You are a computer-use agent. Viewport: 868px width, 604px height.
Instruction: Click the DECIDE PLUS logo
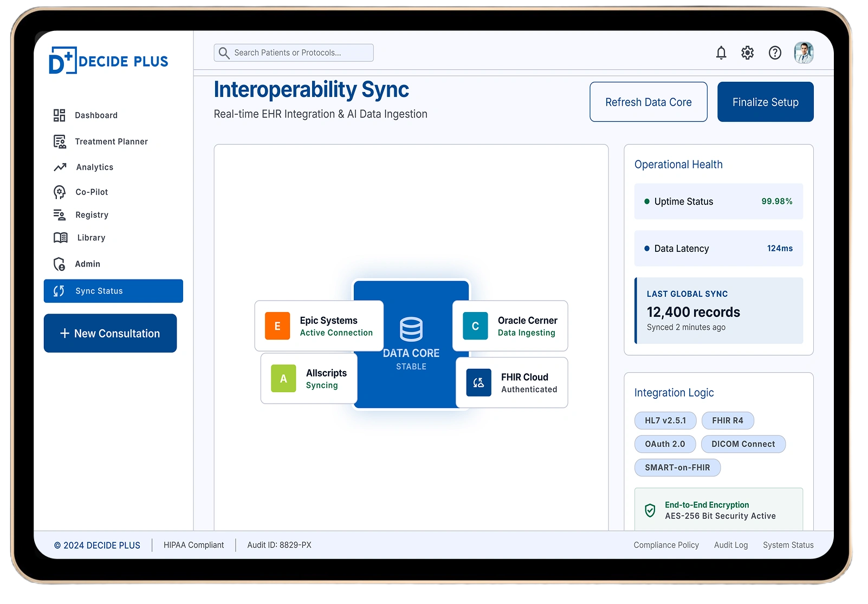tap(108, 60)
